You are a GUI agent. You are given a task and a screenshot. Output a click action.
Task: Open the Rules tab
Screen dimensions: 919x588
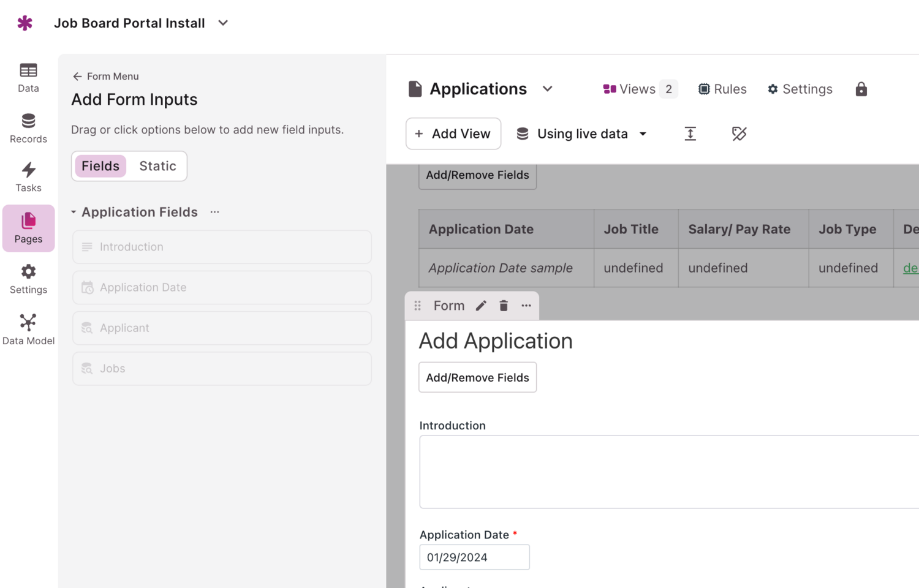click(722, 89)
